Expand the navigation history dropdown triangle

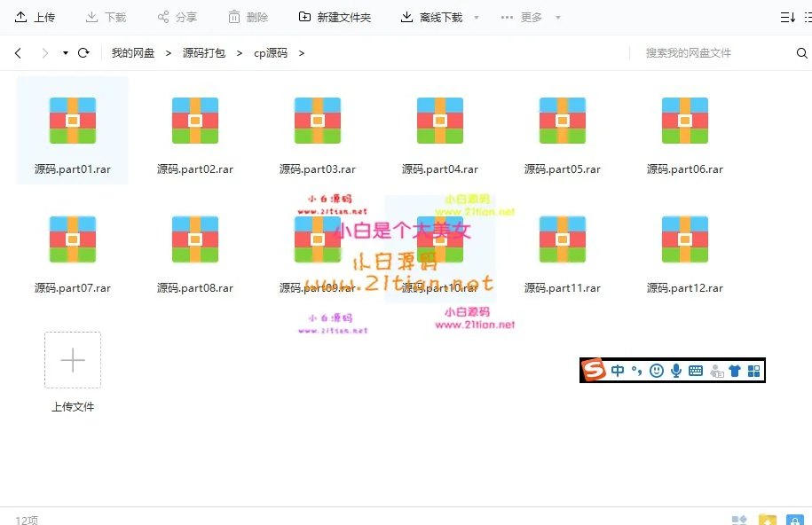pos(66,53)
